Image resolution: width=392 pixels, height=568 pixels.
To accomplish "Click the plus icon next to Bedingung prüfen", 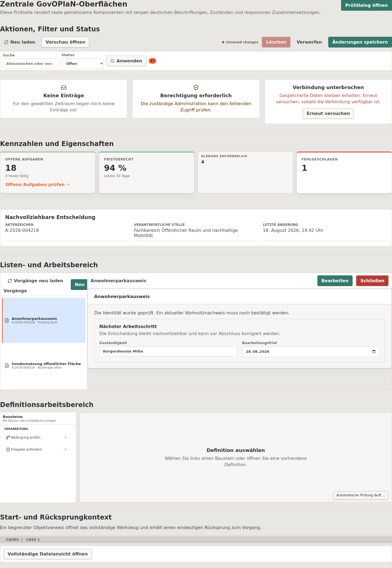I will pos(66,438).
